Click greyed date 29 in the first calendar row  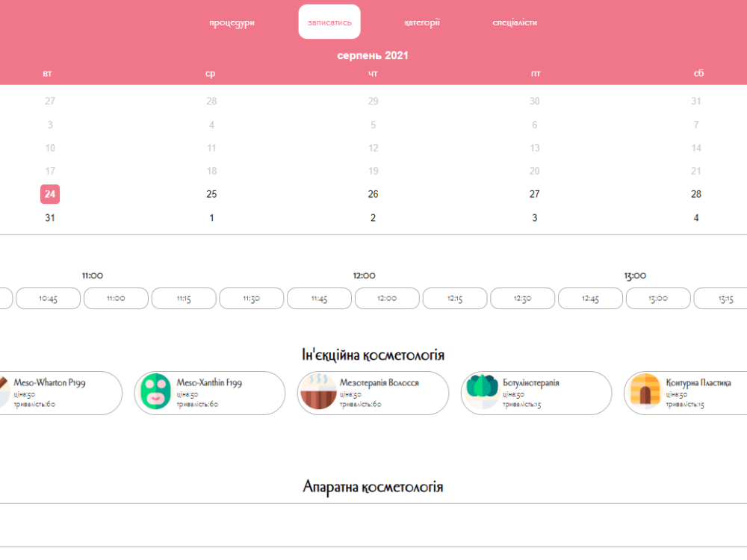[373, 101]
